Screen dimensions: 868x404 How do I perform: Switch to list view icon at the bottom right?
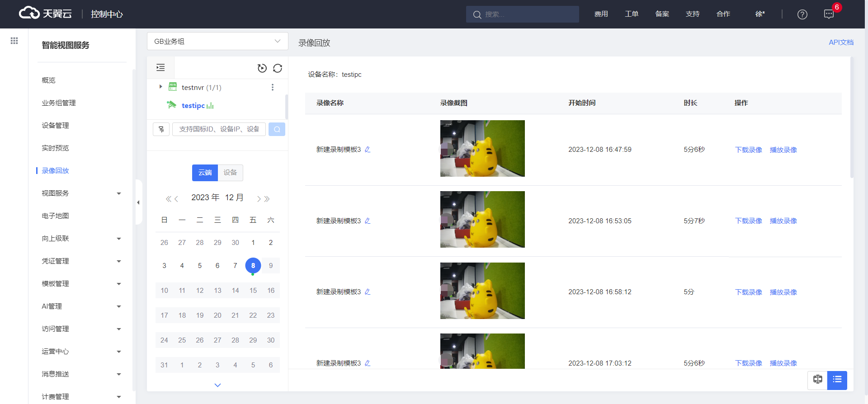point(837,380)
